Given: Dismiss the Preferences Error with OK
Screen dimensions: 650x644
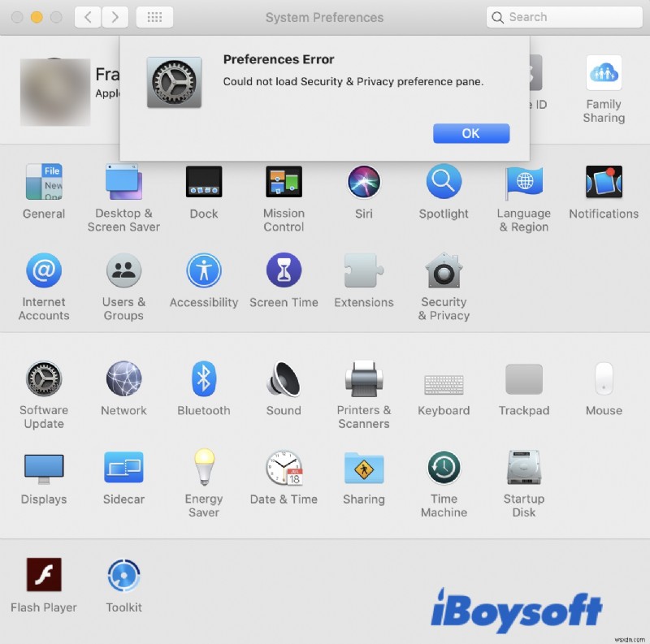Looking at the screenshot, I should pyautogui.click(x=471, y=133).
